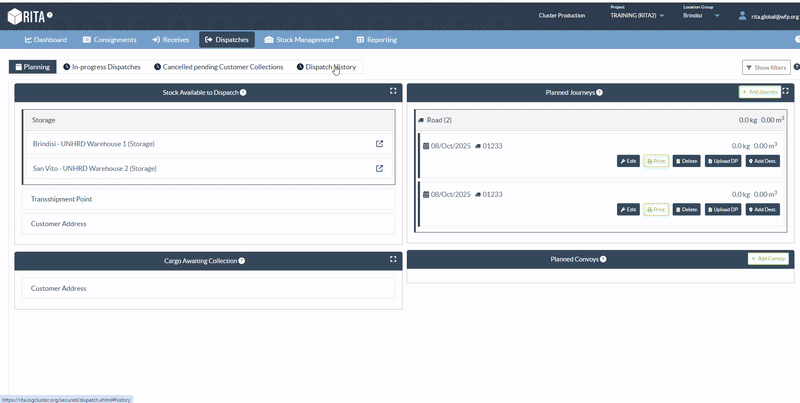
Task: Click the Add Journey button
Action: click(759, 92)
